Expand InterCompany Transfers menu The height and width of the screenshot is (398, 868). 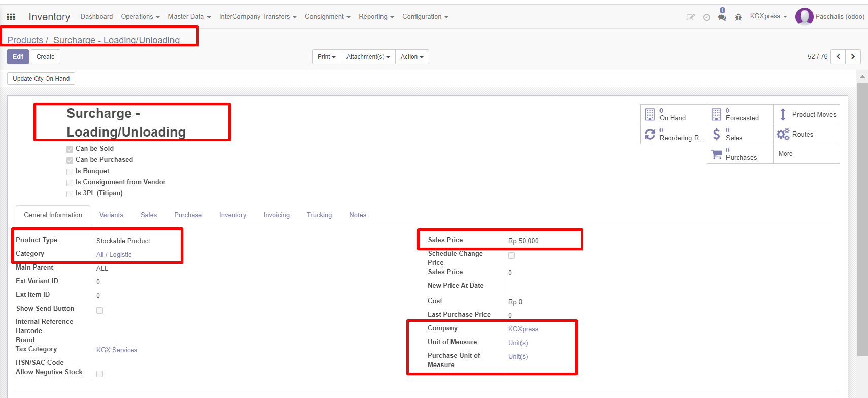pos(258,17)
